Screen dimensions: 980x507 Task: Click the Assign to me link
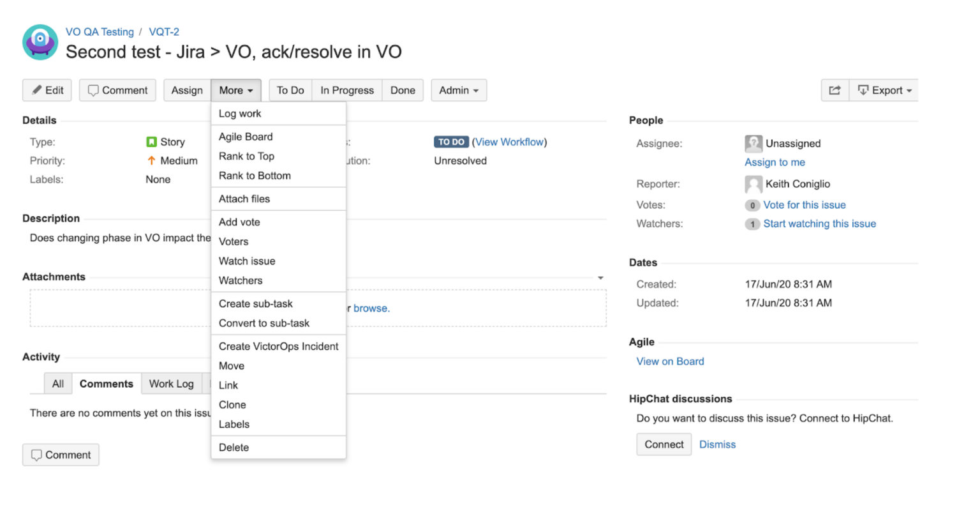[775, 162]
